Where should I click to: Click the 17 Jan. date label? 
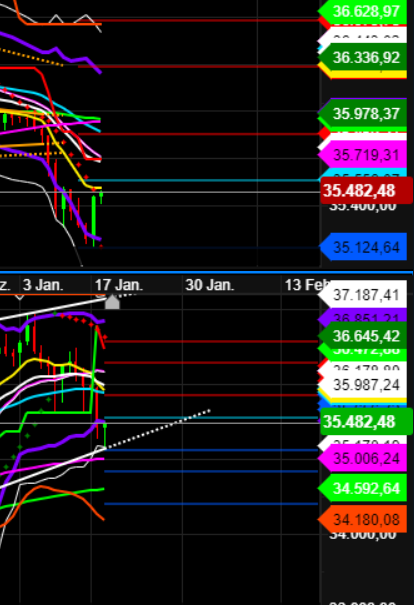pos(119,285)
